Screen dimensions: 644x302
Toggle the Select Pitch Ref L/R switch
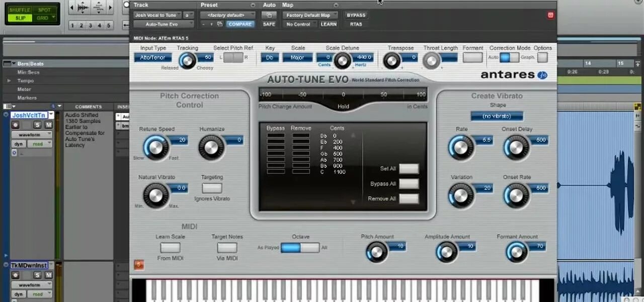tap(233, 57)
